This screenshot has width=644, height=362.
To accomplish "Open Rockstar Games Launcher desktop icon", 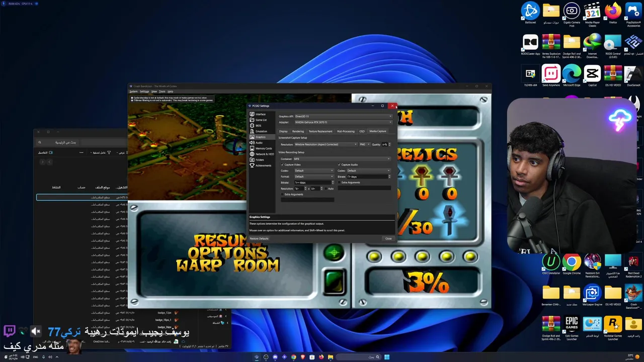I will [x=613, y=328].
